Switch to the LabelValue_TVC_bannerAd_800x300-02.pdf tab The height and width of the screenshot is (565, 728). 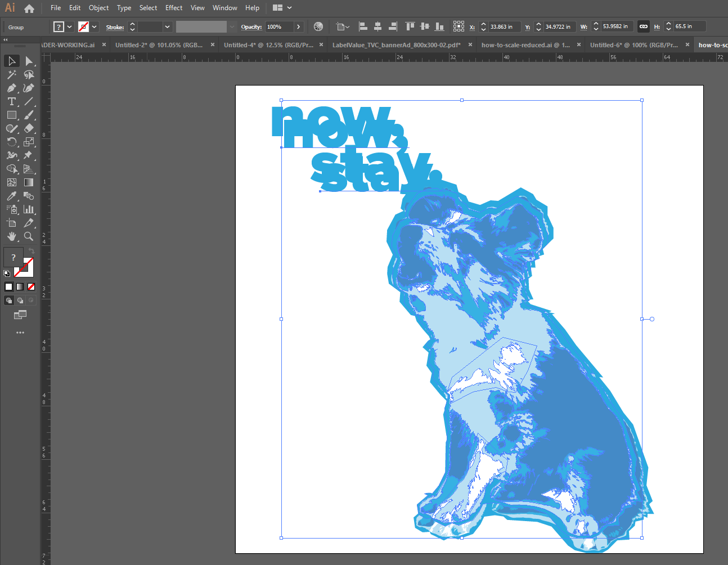(x=396, y=45)
